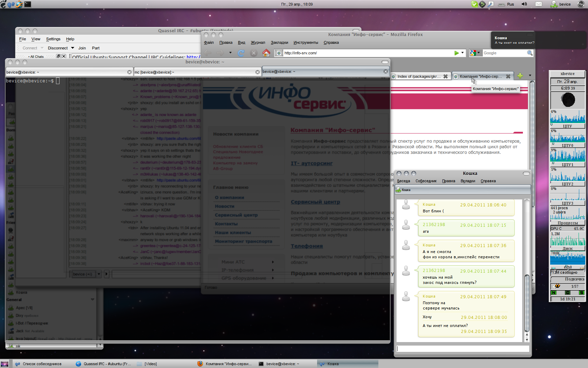
Task: Open Firefox Журнал menu
Action: 258,42
